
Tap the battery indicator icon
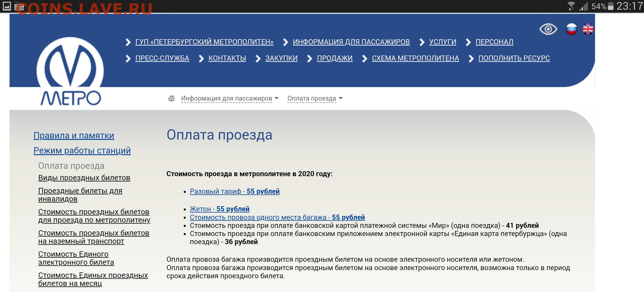click(x=611, y=6)
